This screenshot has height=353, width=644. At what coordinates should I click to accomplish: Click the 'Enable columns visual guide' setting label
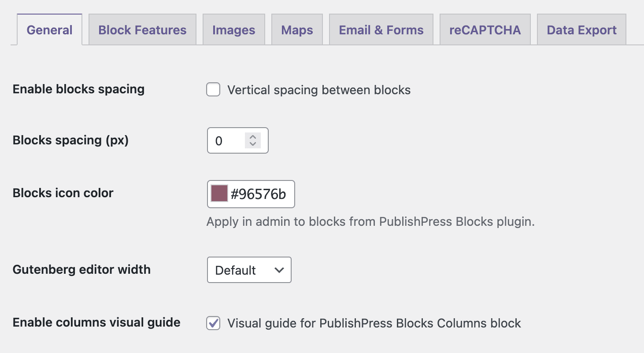[x=96, y=322]
